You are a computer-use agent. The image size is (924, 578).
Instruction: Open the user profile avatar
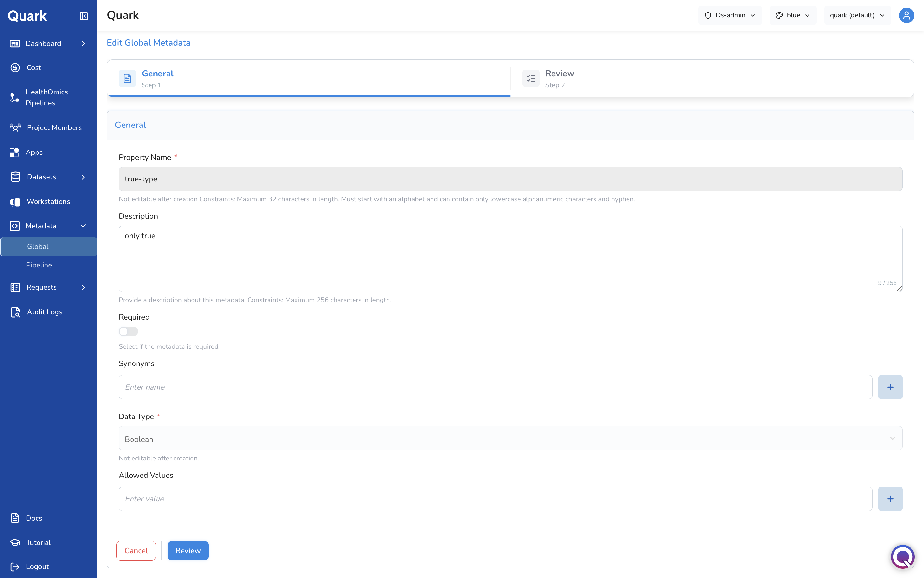tap(906, 16)
